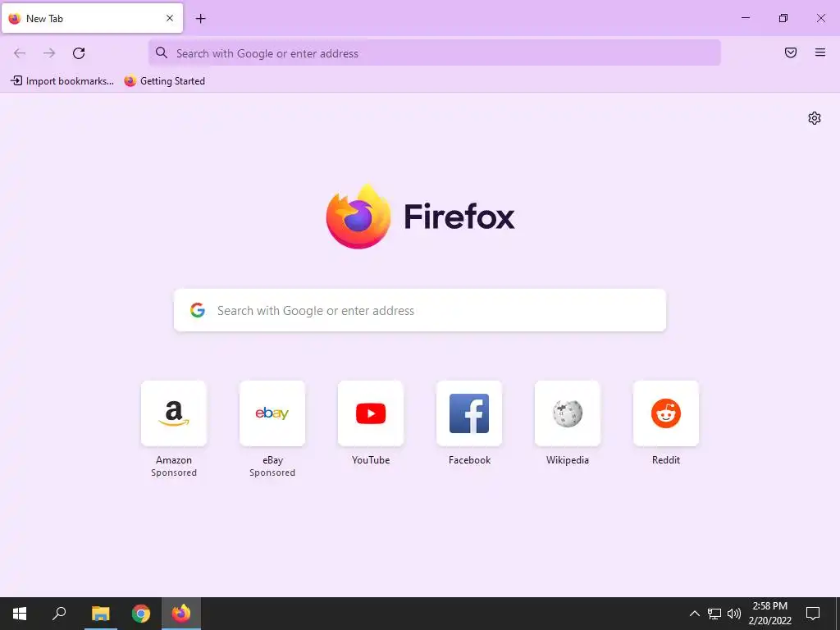Open the Firefox application menu

click(x=820, y=52)
